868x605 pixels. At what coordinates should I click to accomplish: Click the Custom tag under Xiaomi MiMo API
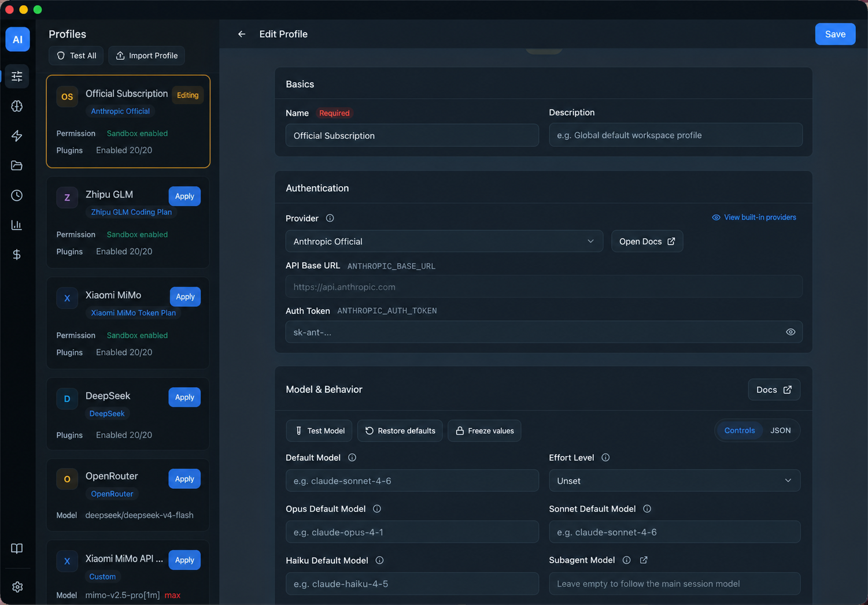pos(102,577)
